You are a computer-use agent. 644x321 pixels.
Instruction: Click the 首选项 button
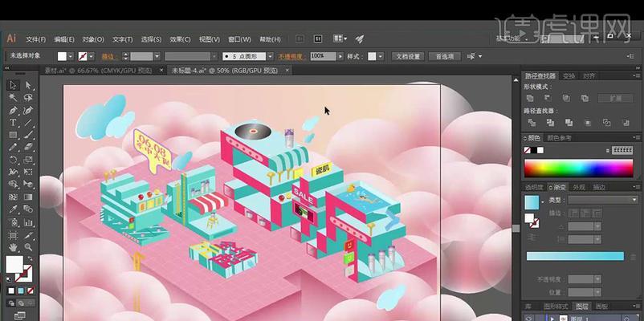click(445, 56)
